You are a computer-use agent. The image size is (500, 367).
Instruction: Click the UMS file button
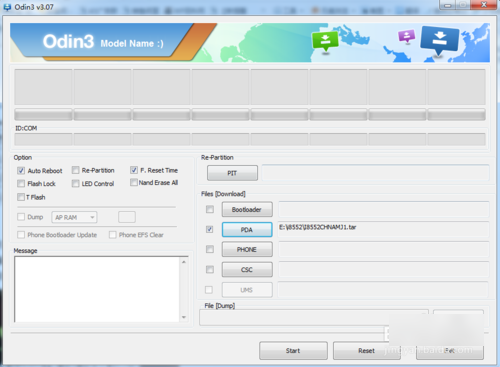247,290
